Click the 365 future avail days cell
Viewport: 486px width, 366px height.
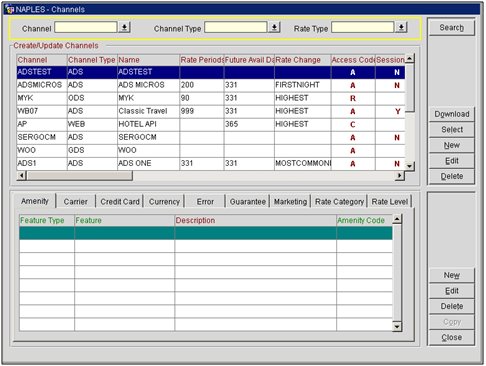pos(249,124)
